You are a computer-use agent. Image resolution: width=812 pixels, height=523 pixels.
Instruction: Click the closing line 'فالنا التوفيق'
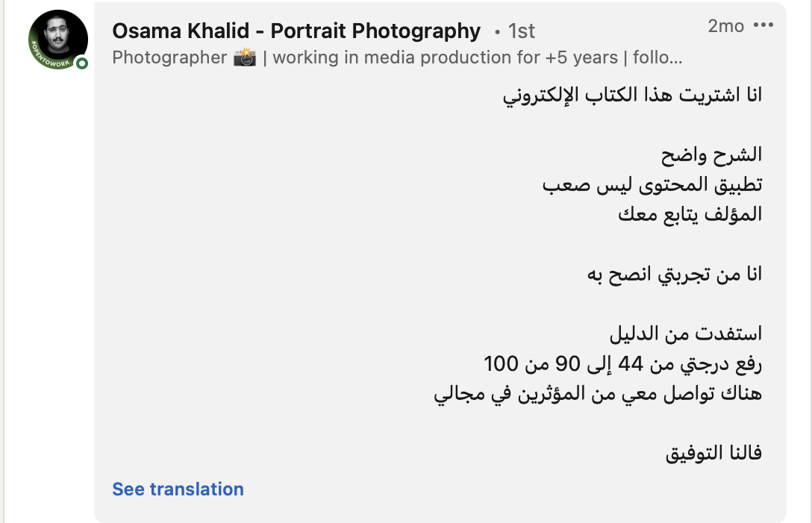click(713, 454)
